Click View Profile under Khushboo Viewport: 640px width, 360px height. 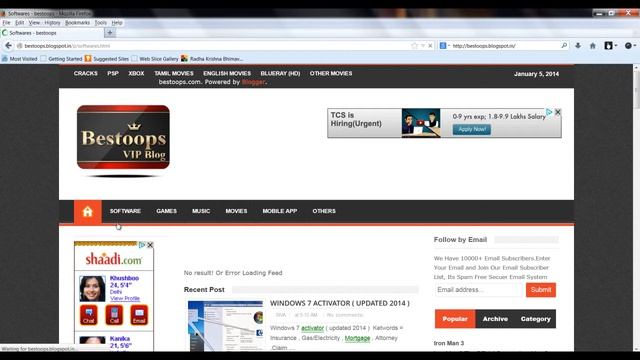coord(125,298)
